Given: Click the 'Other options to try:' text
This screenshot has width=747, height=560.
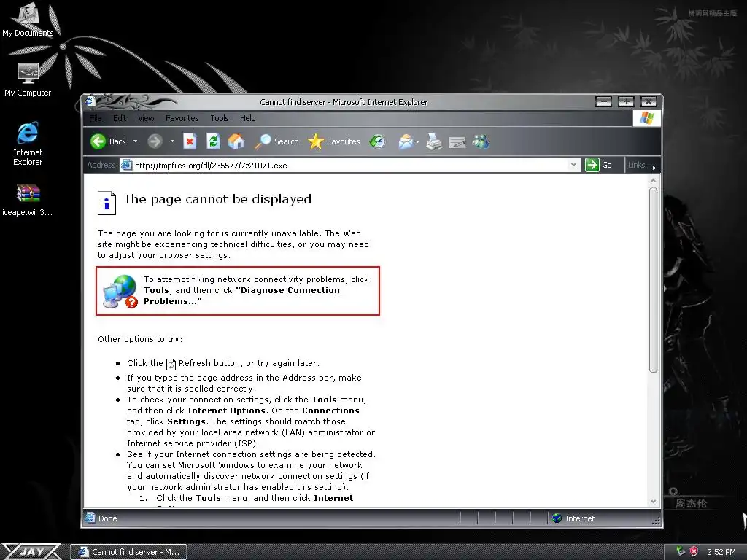Looking at the screenshot, I should 140,339.
